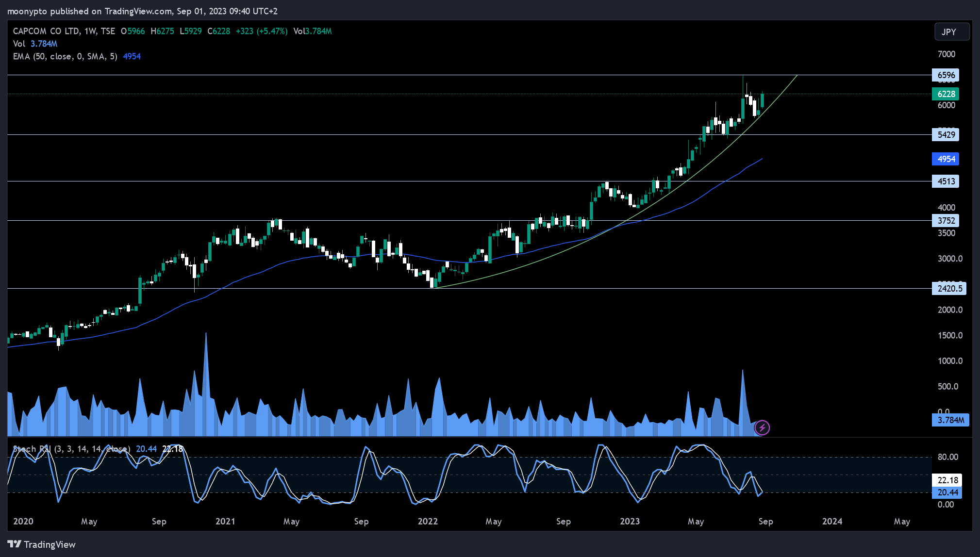Click the Vol indicator legend
This screenshot has height=557, width=980.
[x=35, y=44]
